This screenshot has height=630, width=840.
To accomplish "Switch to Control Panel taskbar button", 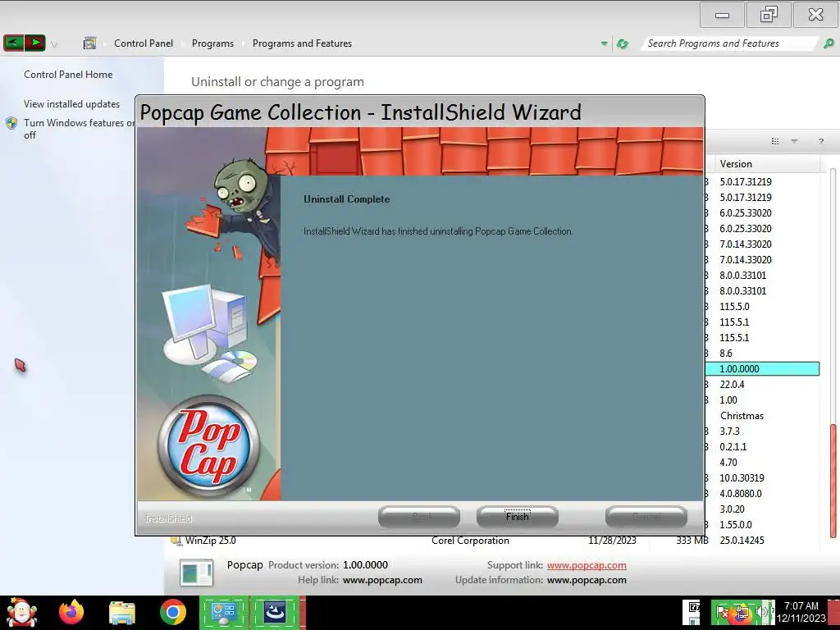I will 224,613.
